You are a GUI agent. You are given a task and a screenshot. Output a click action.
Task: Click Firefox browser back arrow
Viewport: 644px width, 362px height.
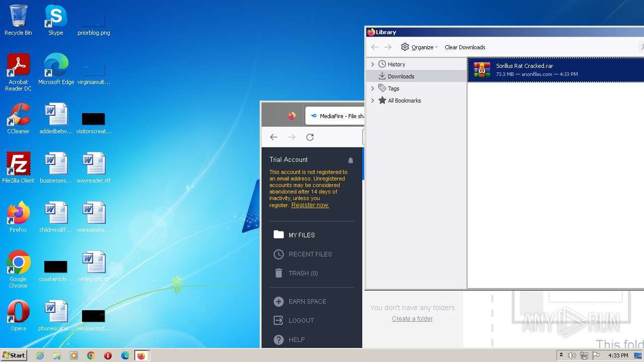(x=274, y=137)
